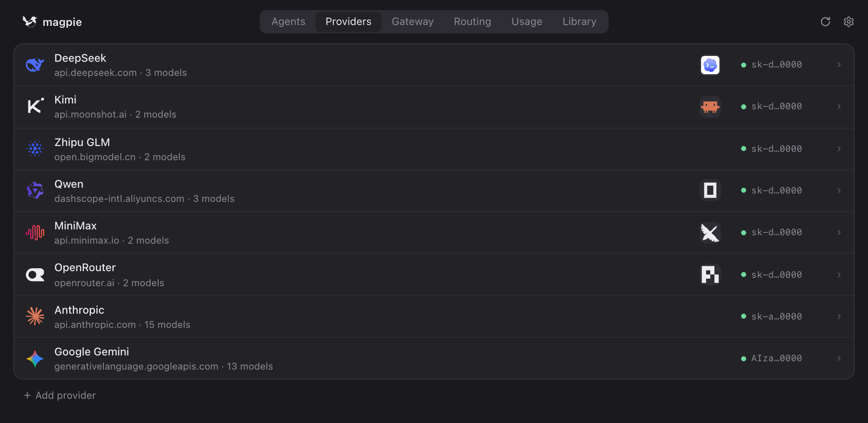Click the MiniMax provider name

pos(76,226)
